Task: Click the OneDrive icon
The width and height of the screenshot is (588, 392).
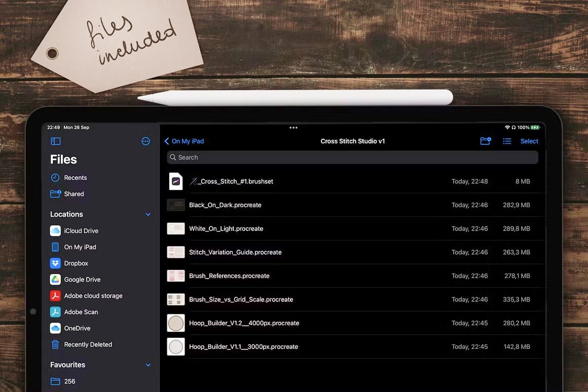Action: click(x=55, y=328)
